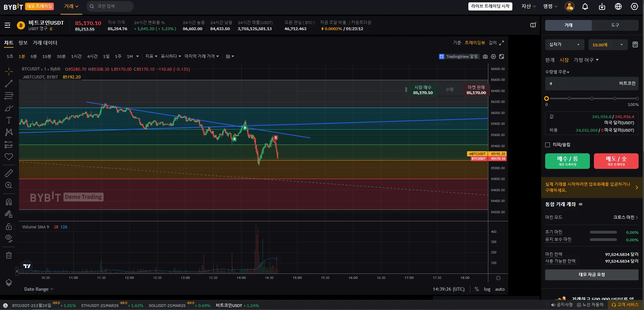Switch chart view to 깊이
Viewport: 644px width, 310px height.
[493, 43]
